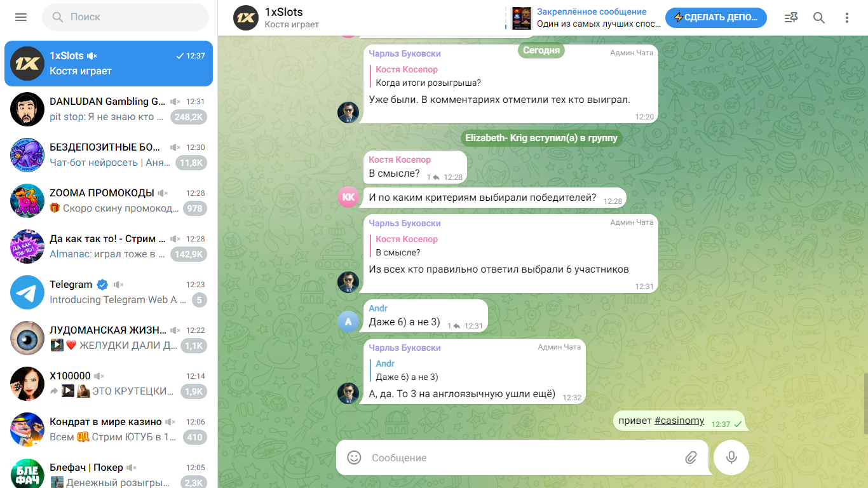Open the #casinomy hashtag link
This screenshot has width=868, height=488.
coord(679,421)
